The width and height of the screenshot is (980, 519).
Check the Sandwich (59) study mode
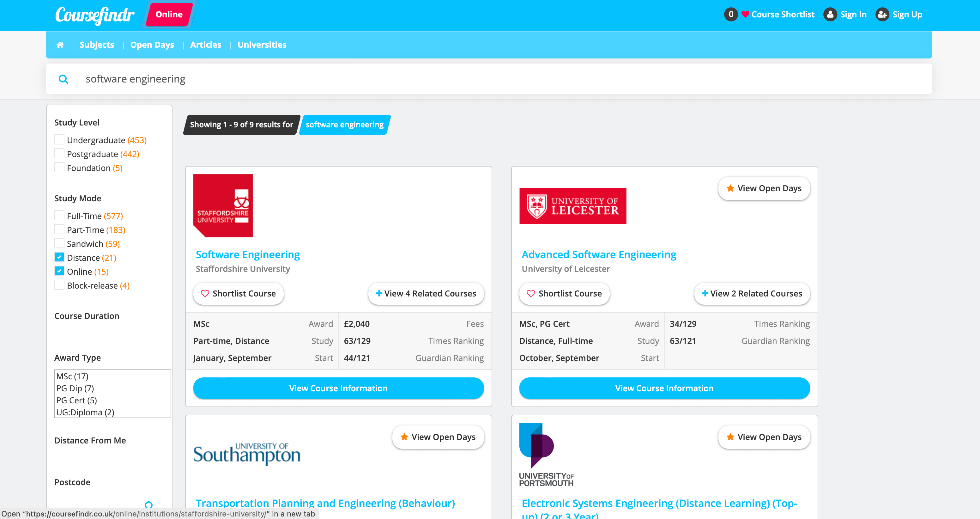coord(59,243)
